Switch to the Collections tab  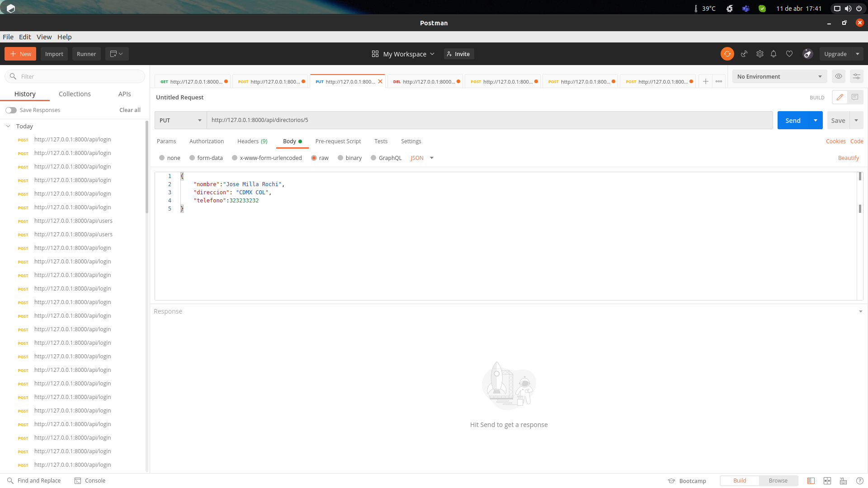(x=75, y=94)
